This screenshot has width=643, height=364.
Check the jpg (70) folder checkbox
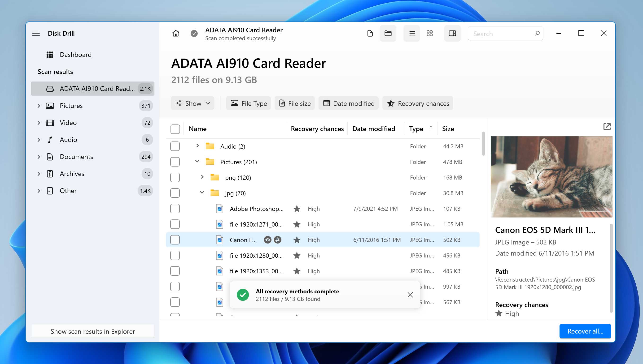(175, 193)
